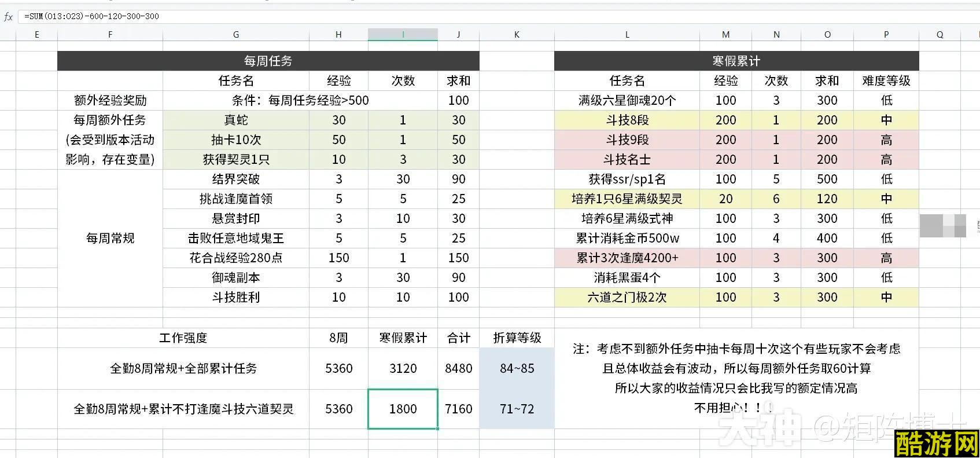Select the 六道之门极2次 cell
This screenshot has width=980, height=458.
(627, 297)
